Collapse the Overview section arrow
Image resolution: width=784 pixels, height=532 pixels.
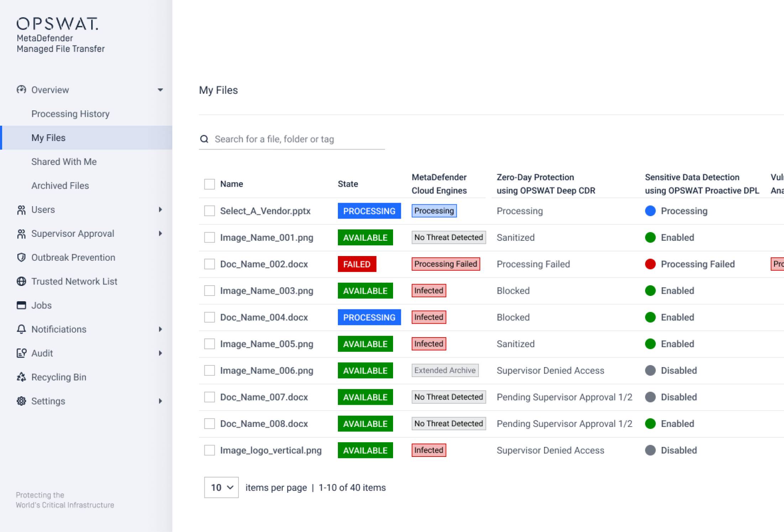pyautogui.click(x=160, y=90)
